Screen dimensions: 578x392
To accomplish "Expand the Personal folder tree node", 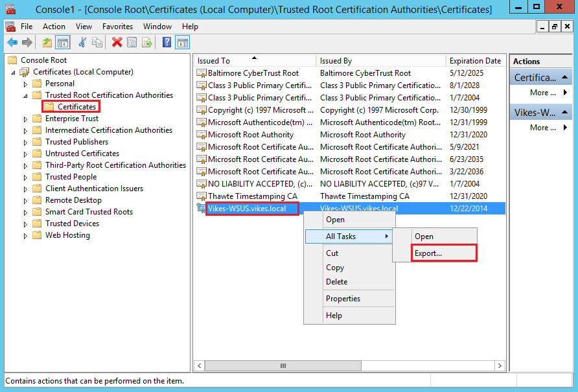I will click(x=26, y=84).
